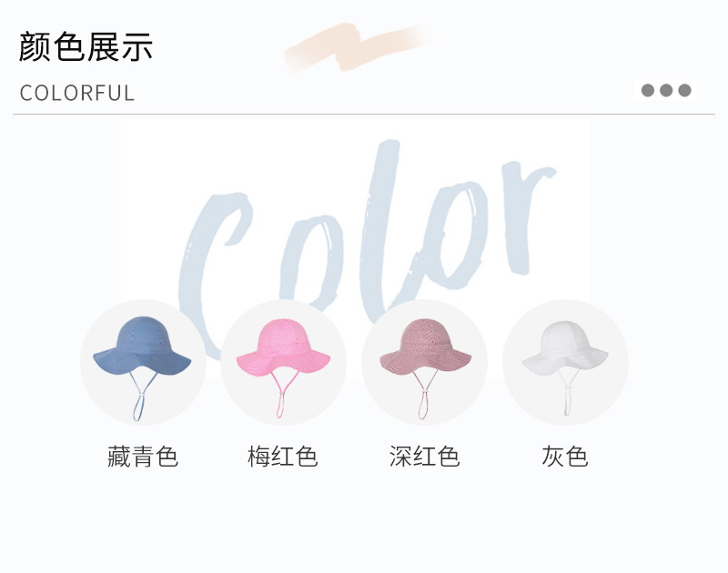Click the first gray dot

pyautogui.click(x=648, y=90)
